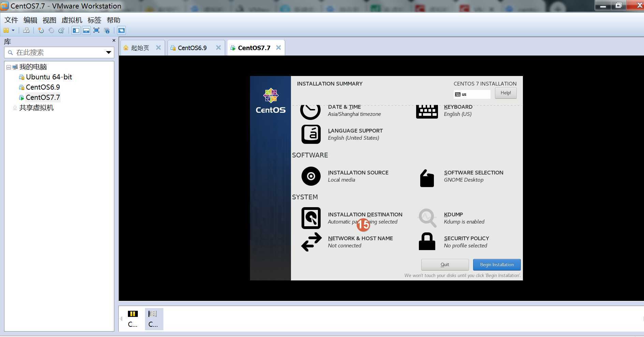Screen dimensions: 644x337
Task: Open the 编辑 menu
Action: click(30, 20)
